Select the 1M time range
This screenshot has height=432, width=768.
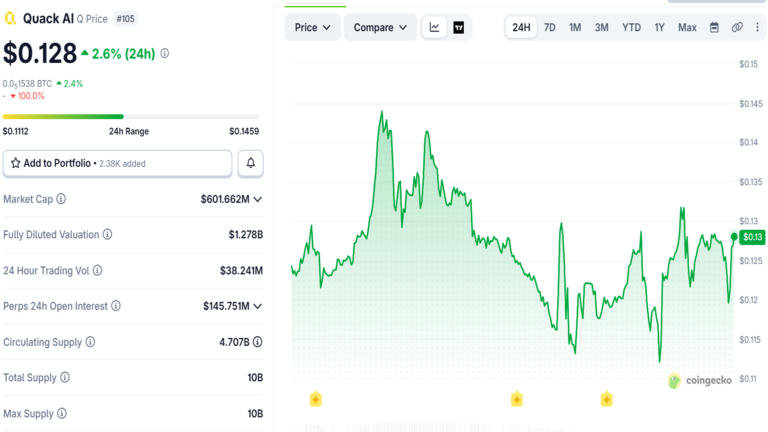pyautogui.click(x=575, y=27)
